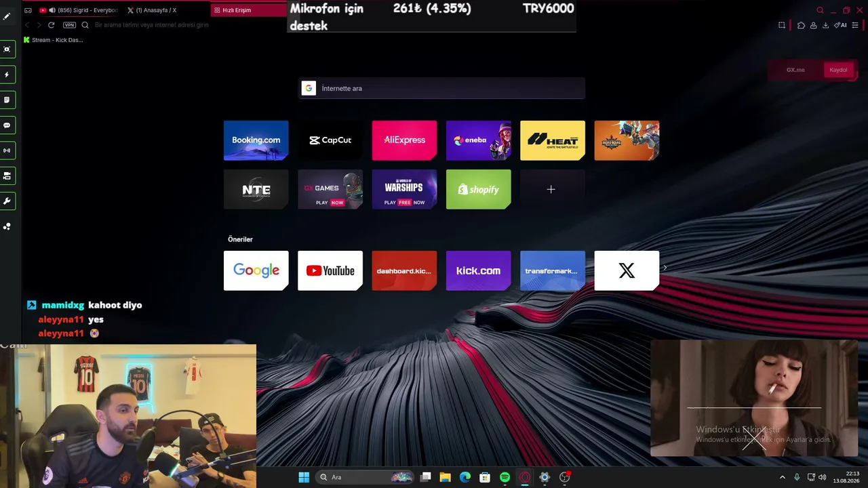Take a snapshot with the capture icon
This screenshot has width=868, height=488.
click(782, 25)
